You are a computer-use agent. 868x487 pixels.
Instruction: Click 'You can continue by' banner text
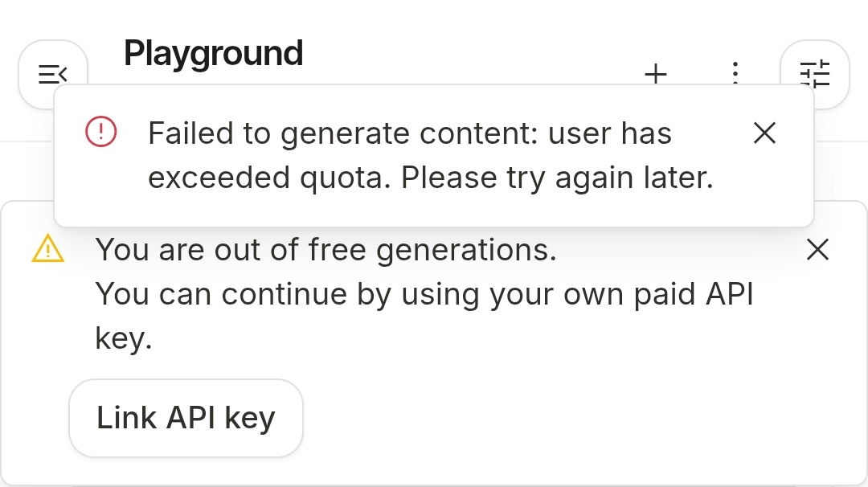point(244,294)
